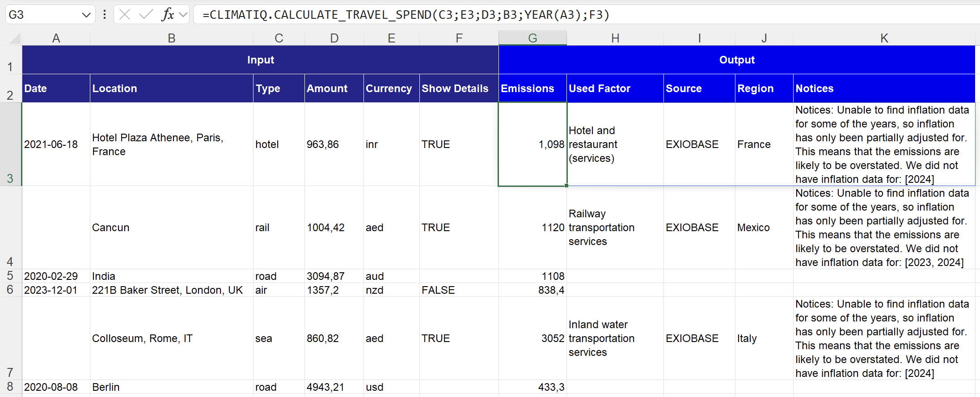Viewport: 980px width, 397px height.
Task: Select the Railway transportation services cell
Action: 615,228
